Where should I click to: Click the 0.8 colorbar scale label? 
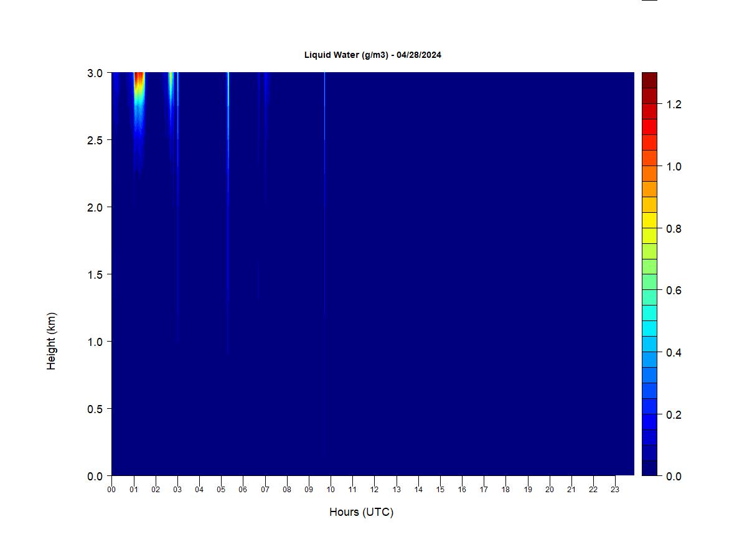(x=674, y=229)
